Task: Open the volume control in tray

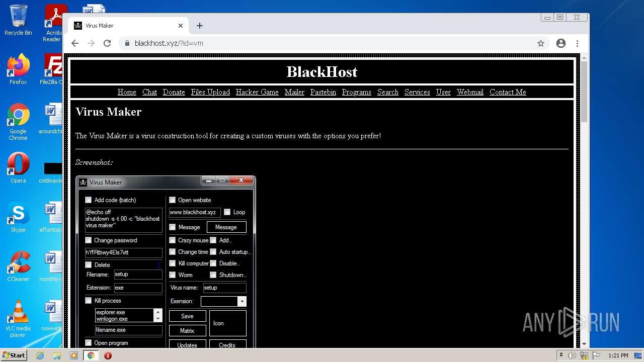Action: pos(572,355)
